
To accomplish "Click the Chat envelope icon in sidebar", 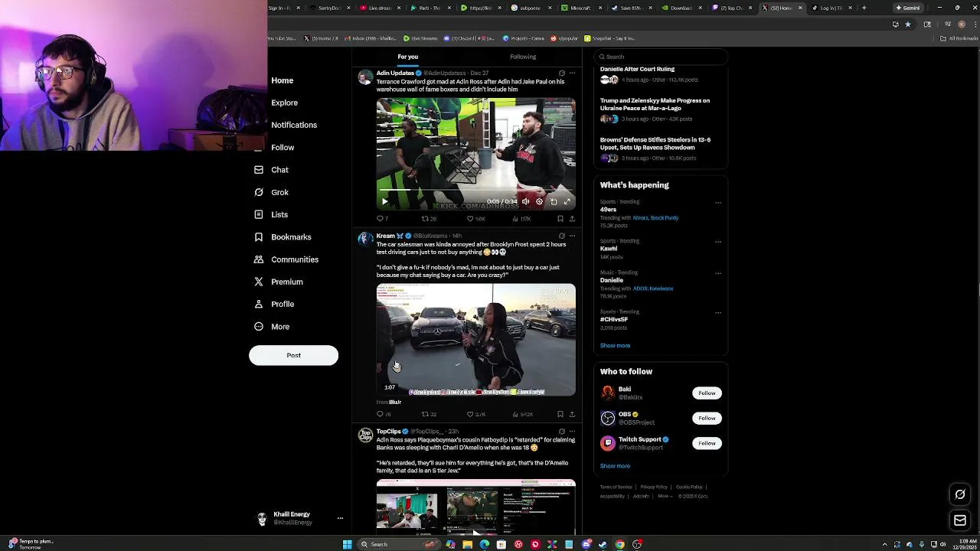I will (259, 170).
